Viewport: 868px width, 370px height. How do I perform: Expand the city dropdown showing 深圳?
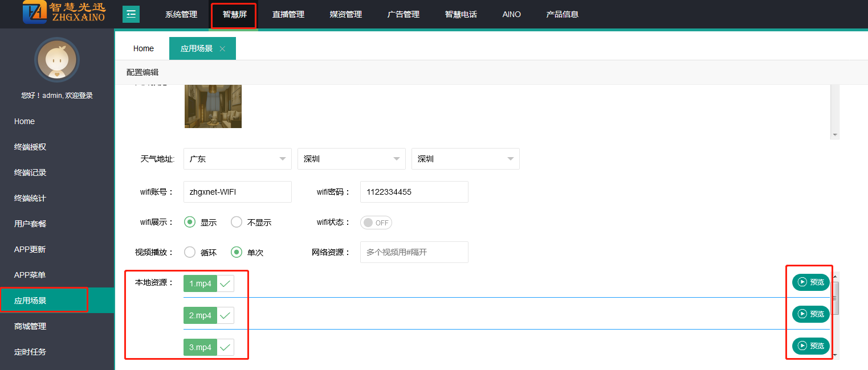351,159
